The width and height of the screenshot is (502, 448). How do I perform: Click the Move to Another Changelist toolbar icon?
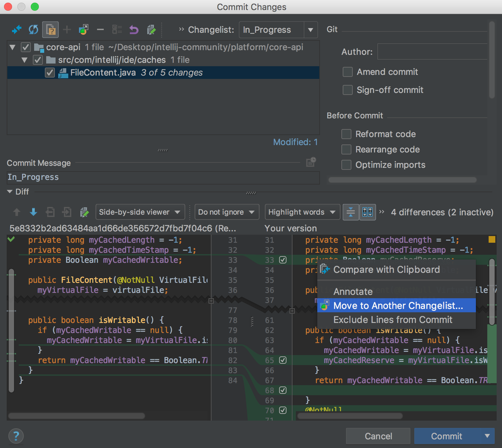(x=83, y=29)
